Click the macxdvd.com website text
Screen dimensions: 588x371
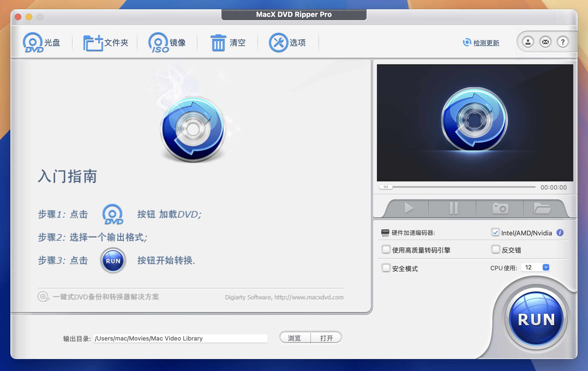click(309, 297)
